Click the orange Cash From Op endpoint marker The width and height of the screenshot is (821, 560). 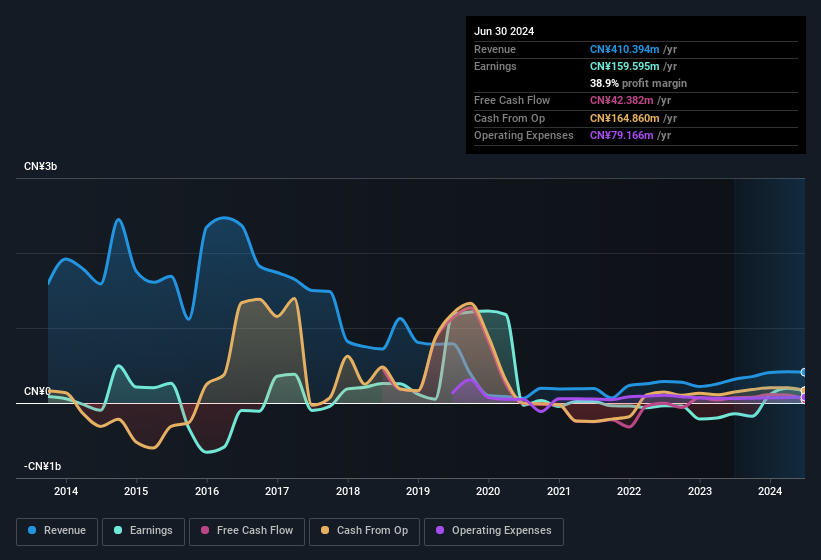[x=804, y=390]
